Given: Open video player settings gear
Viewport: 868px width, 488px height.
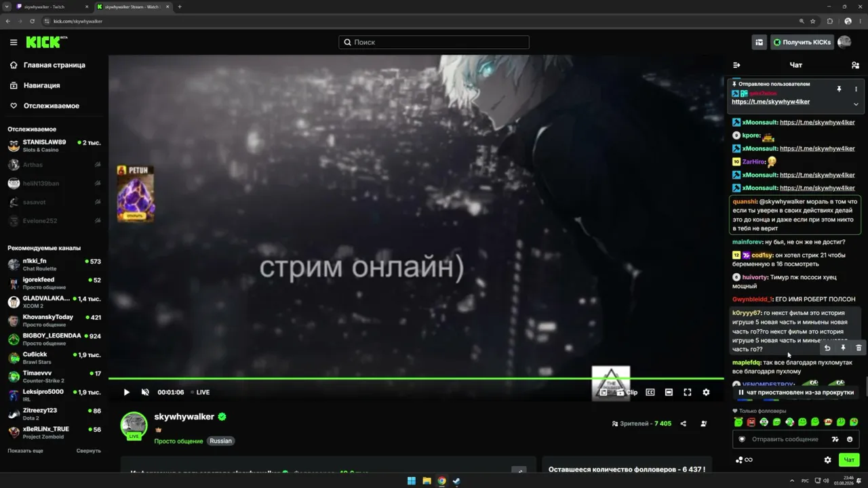Looking at the screenshot, I should tap(706, 392).
